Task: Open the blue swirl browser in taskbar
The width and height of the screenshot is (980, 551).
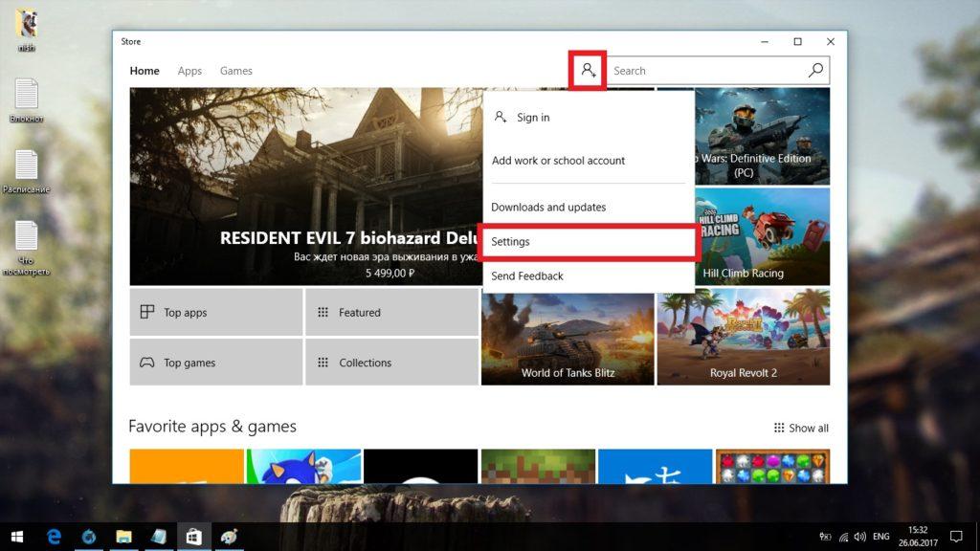Action: (x=89, y=537)
